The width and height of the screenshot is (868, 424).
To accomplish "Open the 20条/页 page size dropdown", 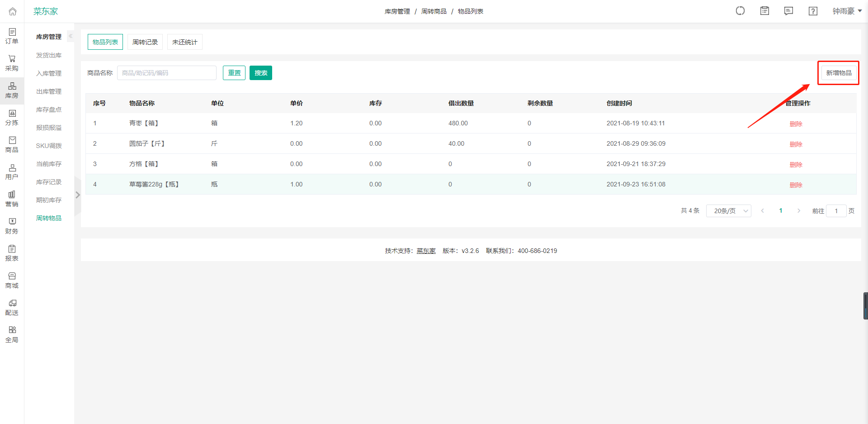I will click(728, 211).
